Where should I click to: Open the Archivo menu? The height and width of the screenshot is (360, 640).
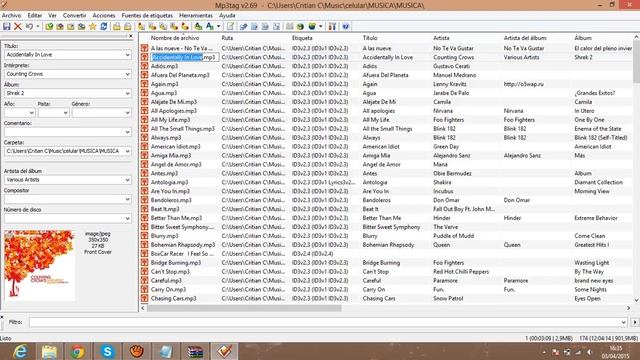pos(11,16)
